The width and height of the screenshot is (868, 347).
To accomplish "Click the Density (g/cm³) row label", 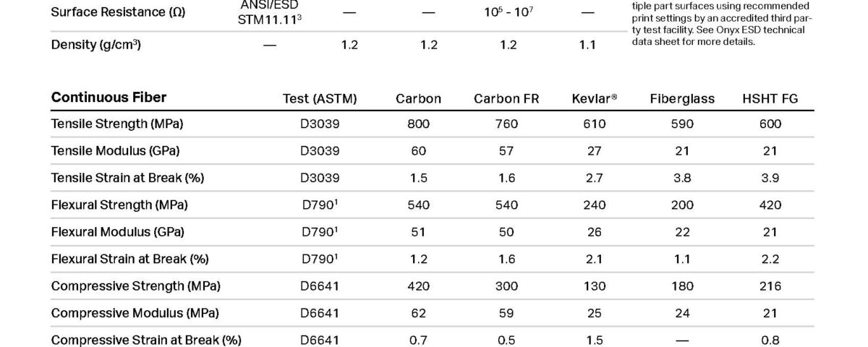I will [x=95, y=45].
